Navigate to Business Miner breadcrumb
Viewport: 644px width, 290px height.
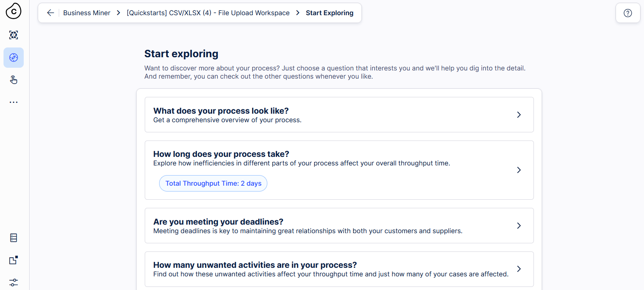[87, 13]
